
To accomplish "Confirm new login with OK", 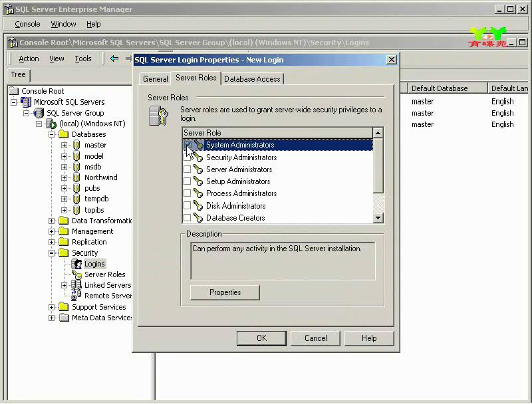I will click(261, 338).
